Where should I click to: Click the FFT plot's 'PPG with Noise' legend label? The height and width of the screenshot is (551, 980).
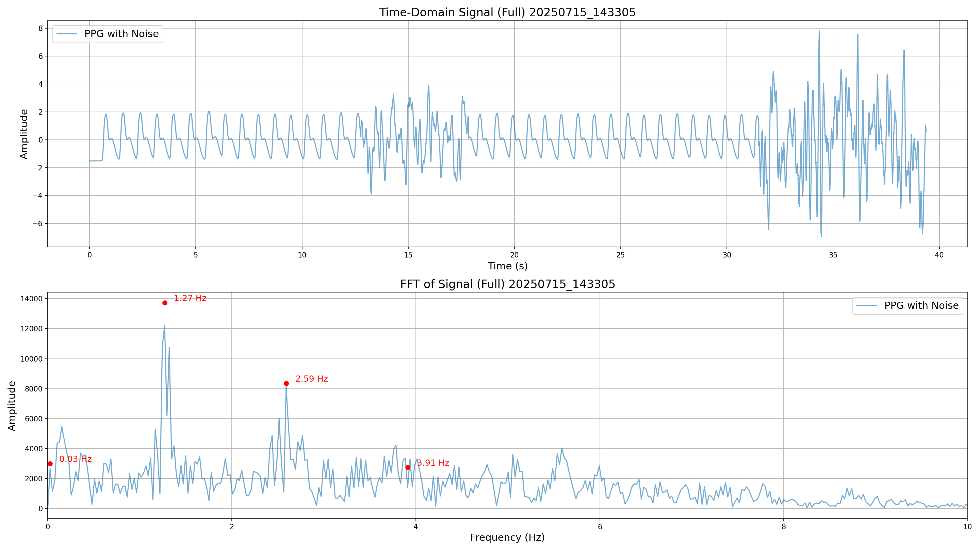click(x=921, y=306)
